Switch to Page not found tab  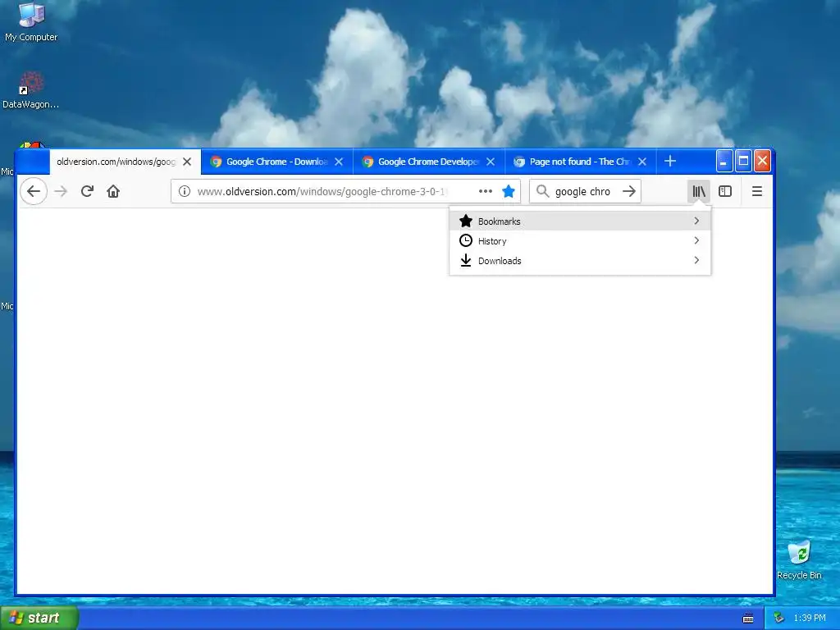(x=581, y=162)
